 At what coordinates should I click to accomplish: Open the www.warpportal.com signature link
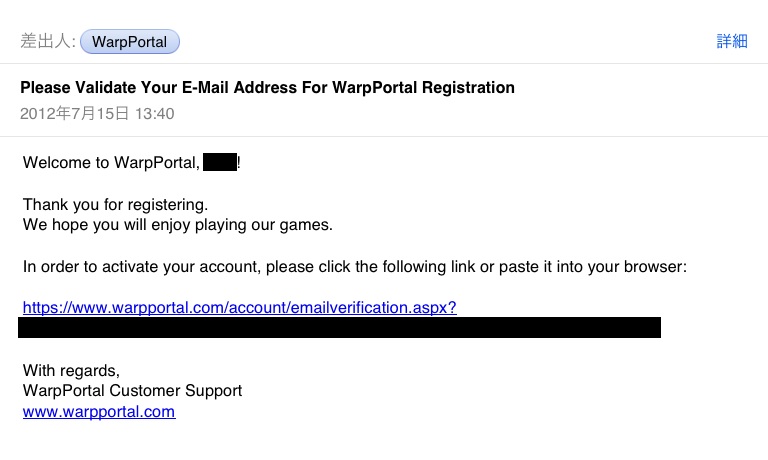99,412
